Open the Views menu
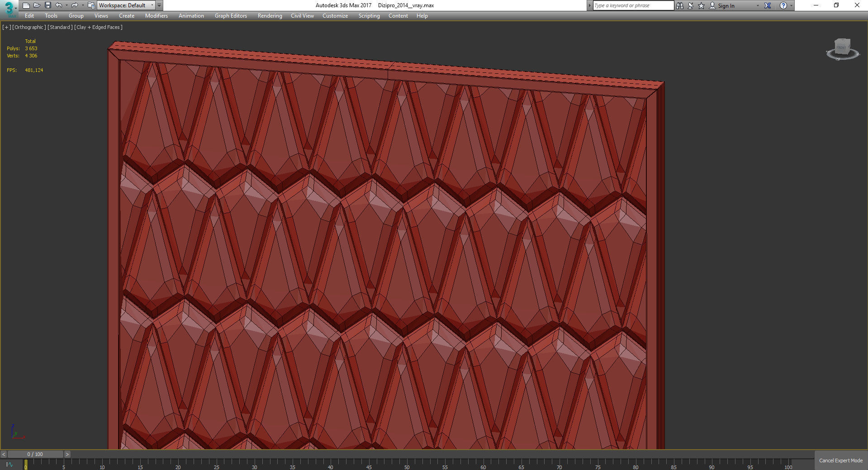The width and height of the screenshot is (868, 470). point(101,16)
